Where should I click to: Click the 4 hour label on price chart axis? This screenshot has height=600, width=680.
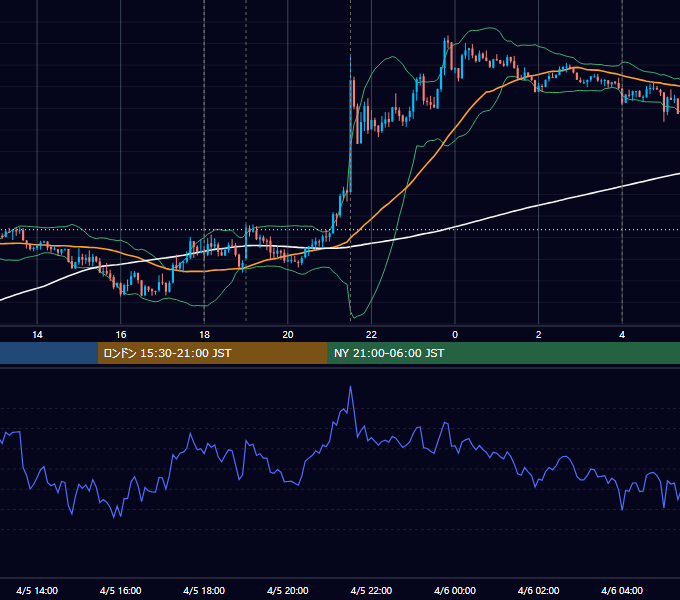622,335
